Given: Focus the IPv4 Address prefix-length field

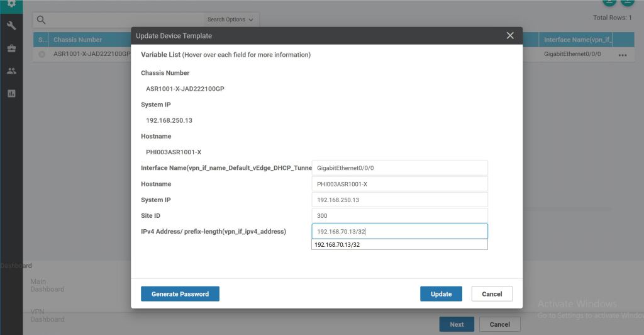Looking at the screenshot, I should coord(399,231).
